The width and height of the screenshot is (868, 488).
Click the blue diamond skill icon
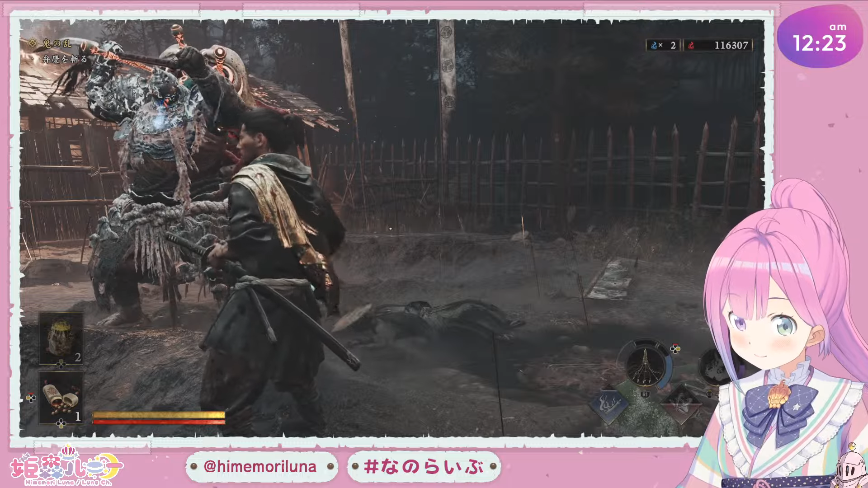[608, 404]
